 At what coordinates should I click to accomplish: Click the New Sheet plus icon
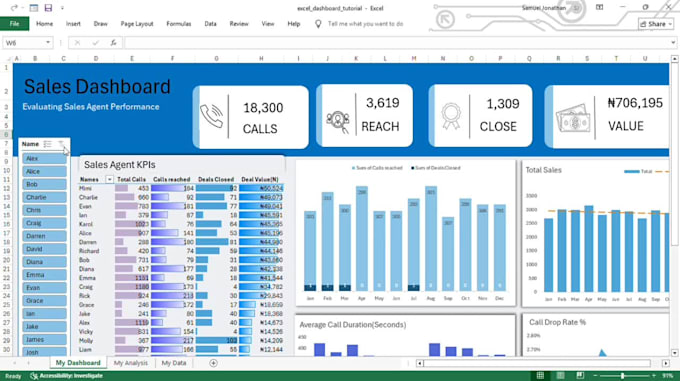213,363
